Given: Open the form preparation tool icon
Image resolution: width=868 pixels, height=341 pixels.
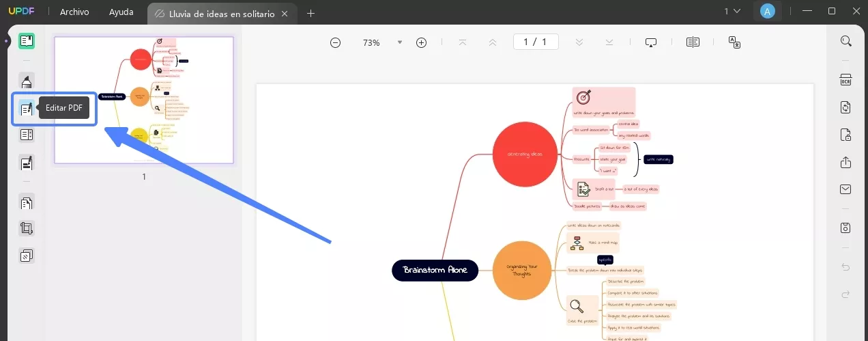Looking at the screenshot, I should pos(27,135).
